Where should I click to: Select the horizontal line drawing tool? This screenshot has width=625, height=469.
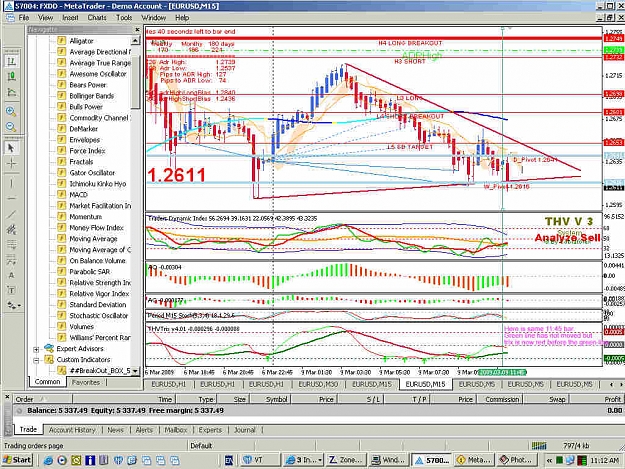11,198
